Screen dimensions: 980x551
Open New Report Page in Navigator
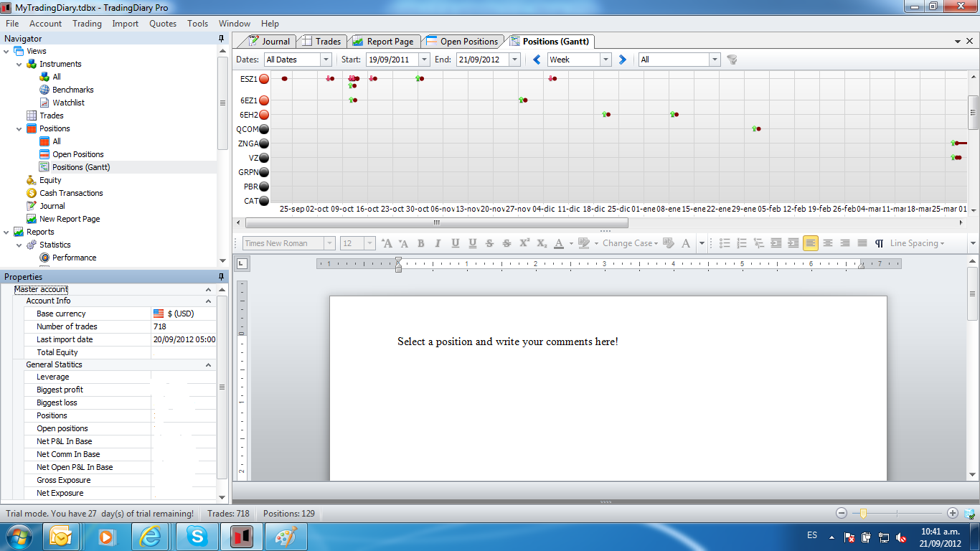coord(70,219)
